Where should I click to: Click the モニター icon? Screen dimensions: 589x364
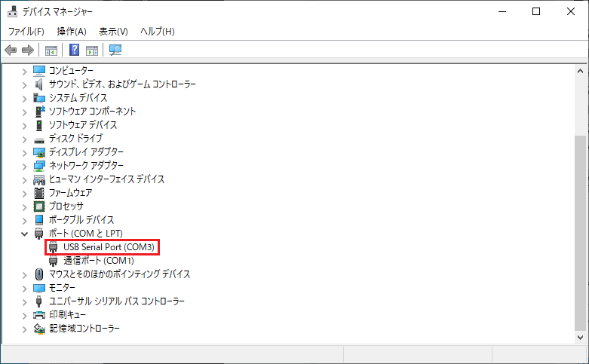point(39,288)
